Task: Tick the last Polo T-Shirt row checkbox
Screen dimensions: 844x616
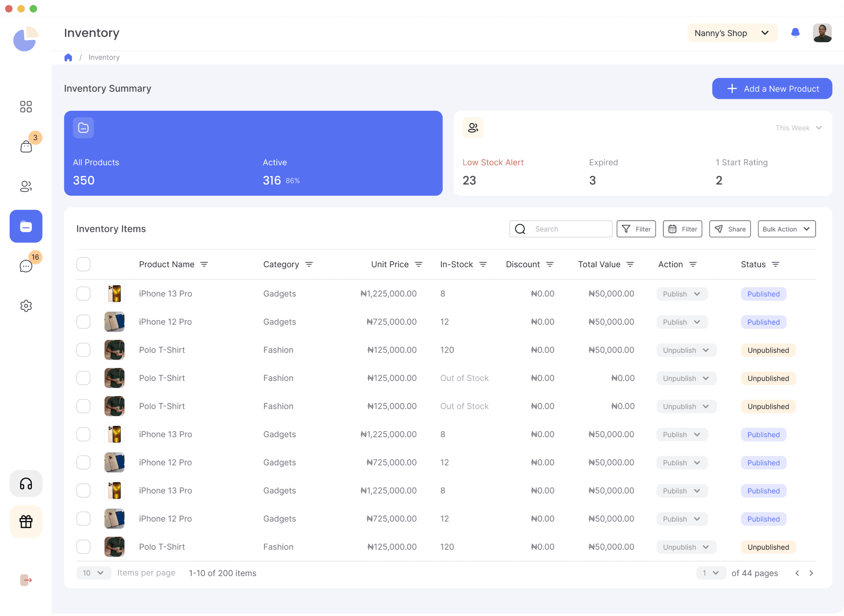Action: (83, 547)
